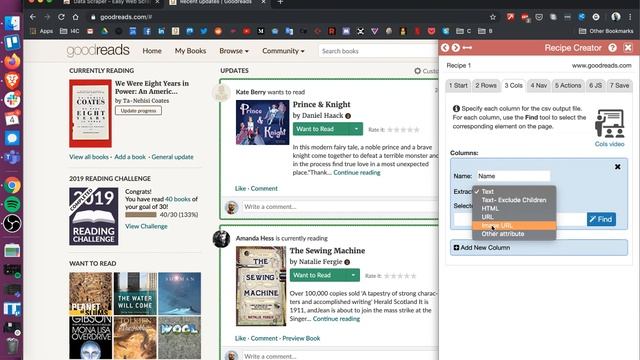Click the Add a book link
This screenshot has width=640, height=360.
pos(130,157)
